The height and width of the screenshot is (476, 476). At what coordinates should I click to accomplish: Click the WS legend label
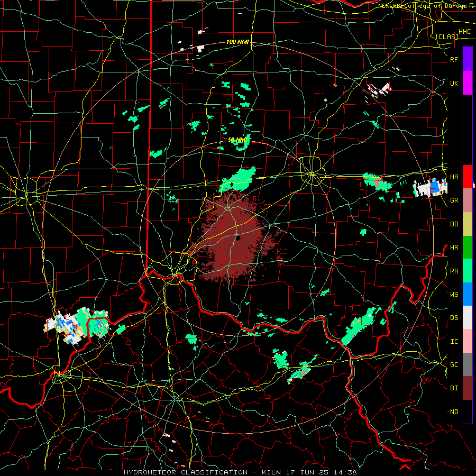(x=454, y=294)
